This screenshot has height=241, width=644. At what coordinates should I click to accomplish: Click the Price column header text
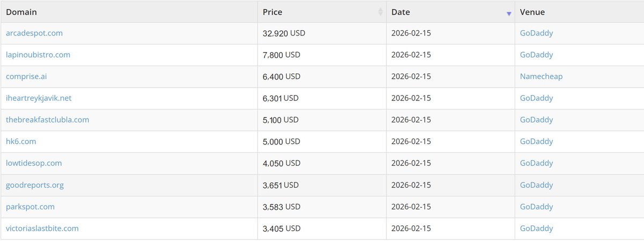[x=273, y=12]
